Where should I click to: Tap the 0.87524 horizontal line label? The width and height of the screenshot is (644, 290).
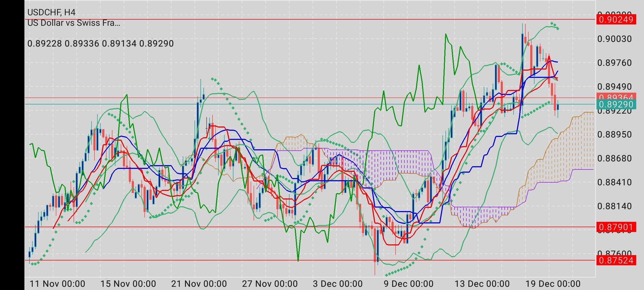(x=616, y=260)
